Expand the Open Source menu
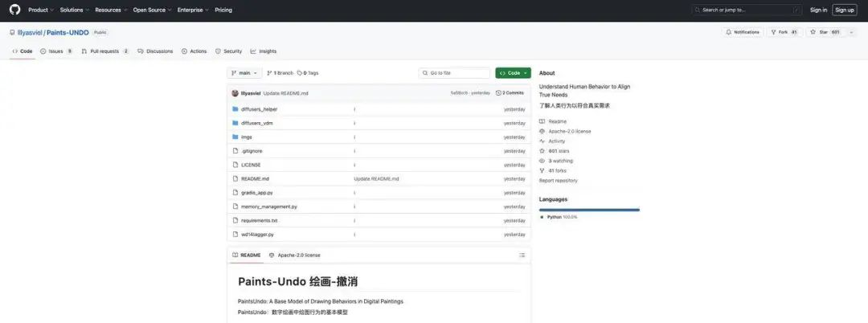This screenshot has height=323, width=868. click(x=152, y=10)
